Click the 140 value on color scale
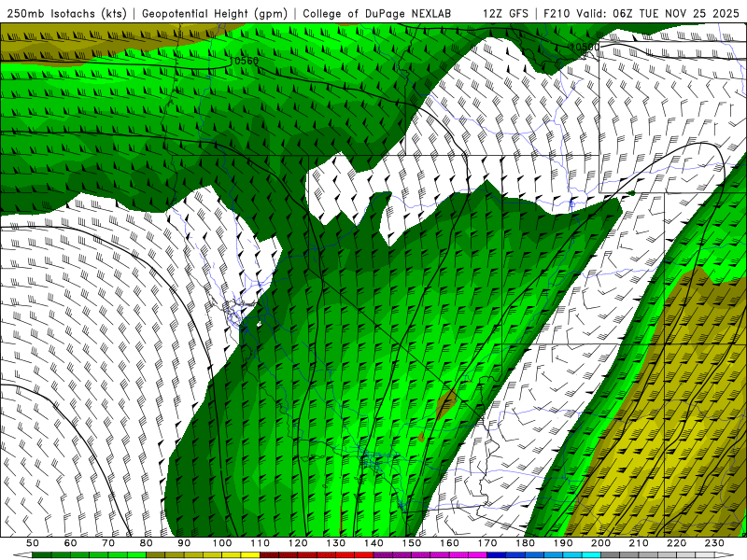The image size is (747, 560). pos(374,543)
